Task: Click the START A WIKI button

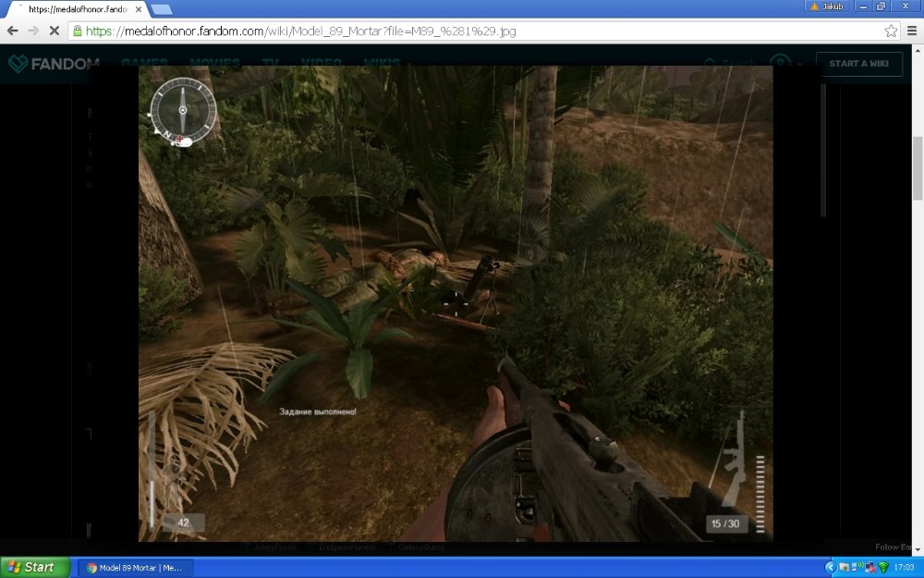Action: [858, 64]
